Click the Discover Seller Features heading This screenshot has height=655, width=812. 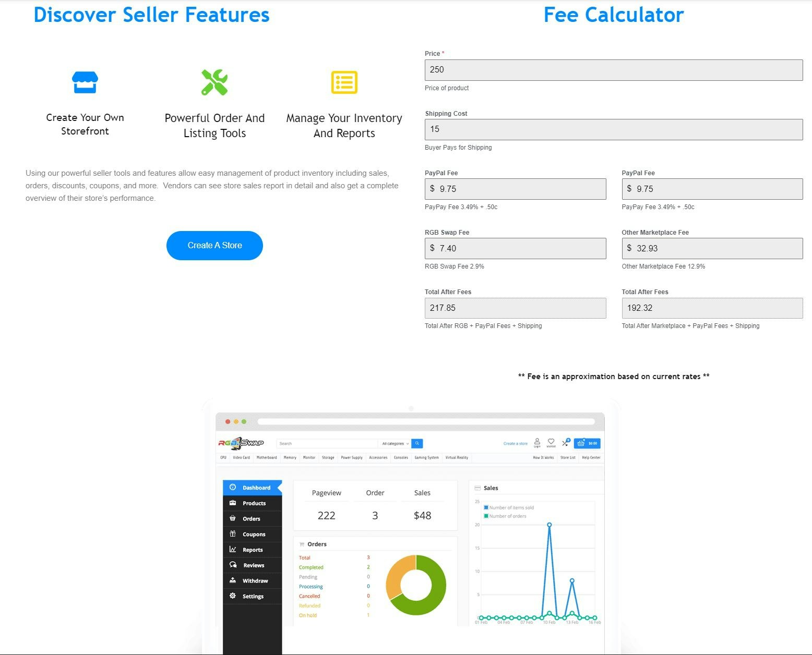[151, 15]
